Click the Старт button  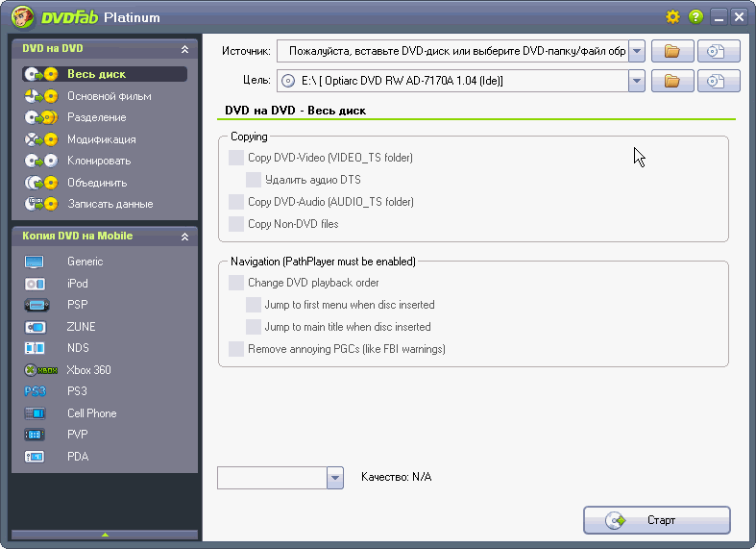(x=657, y=520)
